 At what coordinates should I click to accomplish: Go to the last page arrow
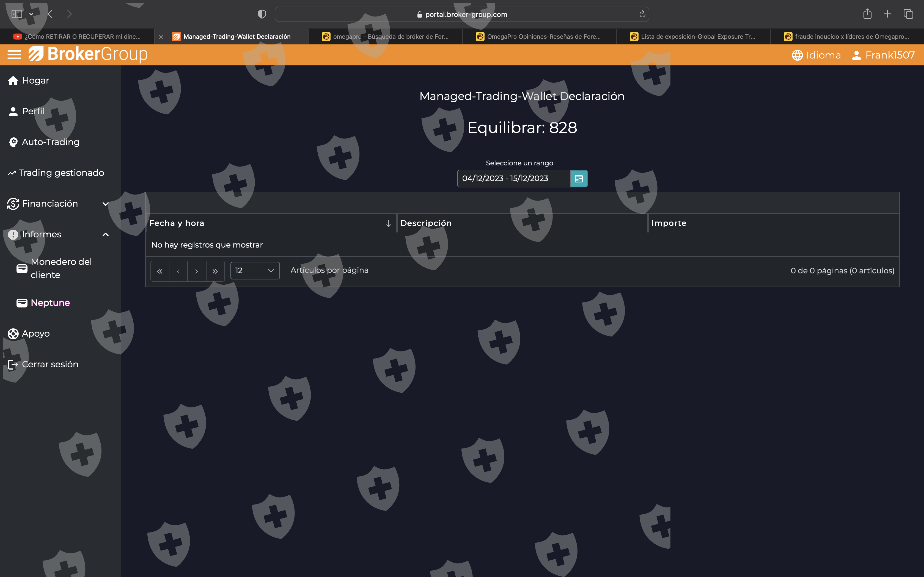[x=215, y=271]
